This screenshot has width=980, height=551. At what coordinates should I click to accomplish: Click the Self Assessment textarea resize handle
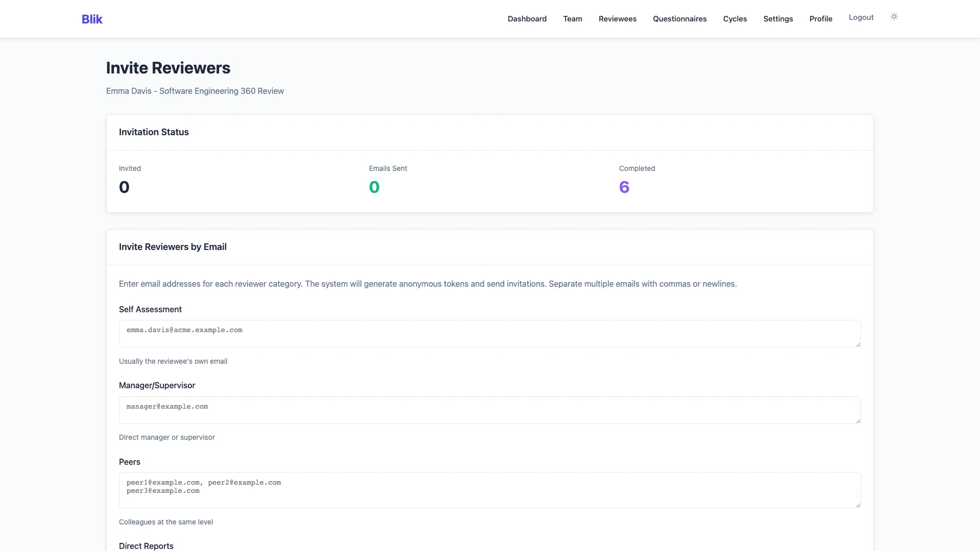click(858, 344)
